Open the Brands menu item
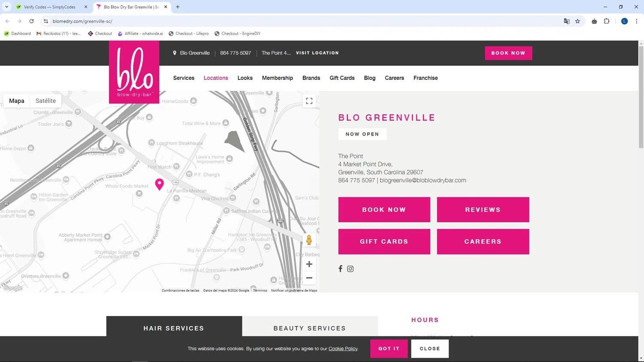 click(x=311, y=78)
